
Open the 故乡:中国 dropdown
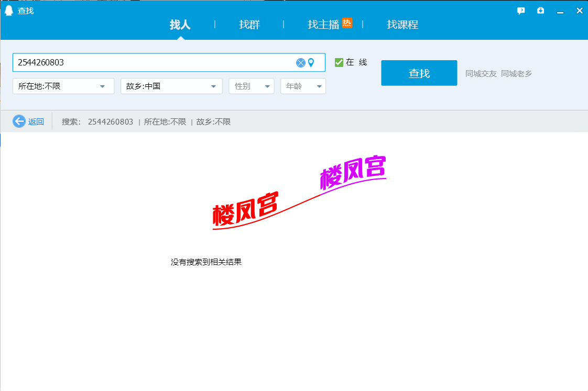click(171, 86)
